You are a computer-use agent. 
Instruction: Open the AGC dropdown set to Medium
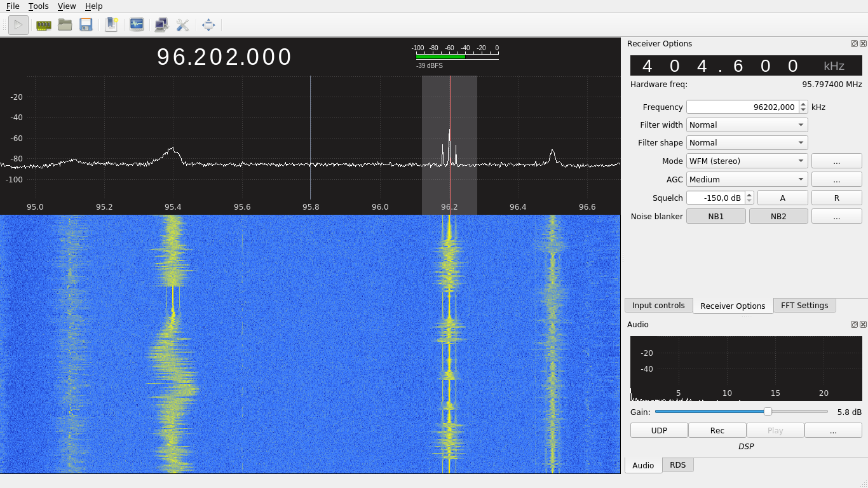click(x=747, y=180)
